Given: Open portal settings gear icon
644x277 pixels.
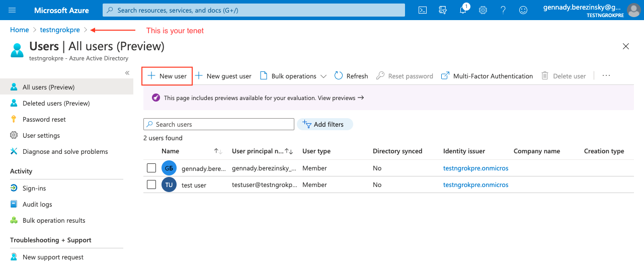Looking at the screenshot, I should click(483, 10).
